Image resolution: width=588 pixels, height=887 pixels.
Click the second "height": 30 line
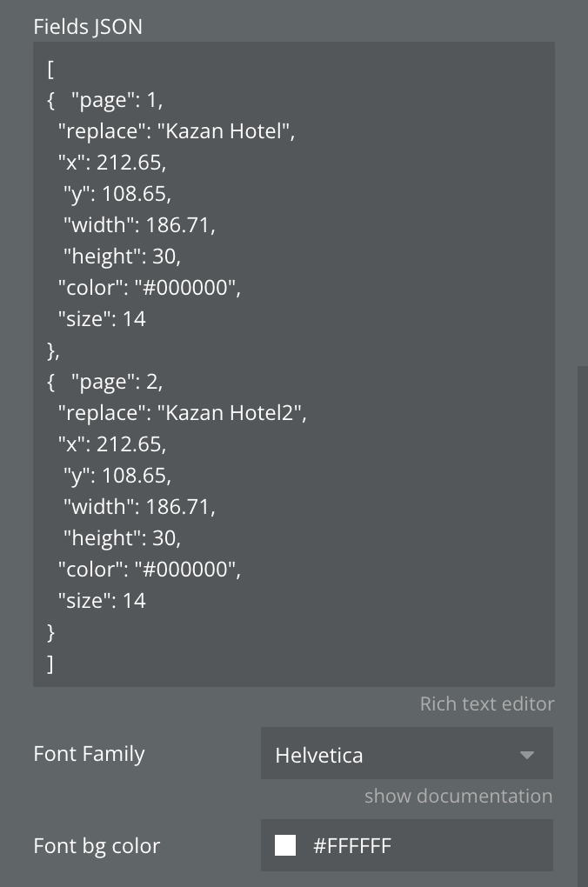click(x=122, y=538)
